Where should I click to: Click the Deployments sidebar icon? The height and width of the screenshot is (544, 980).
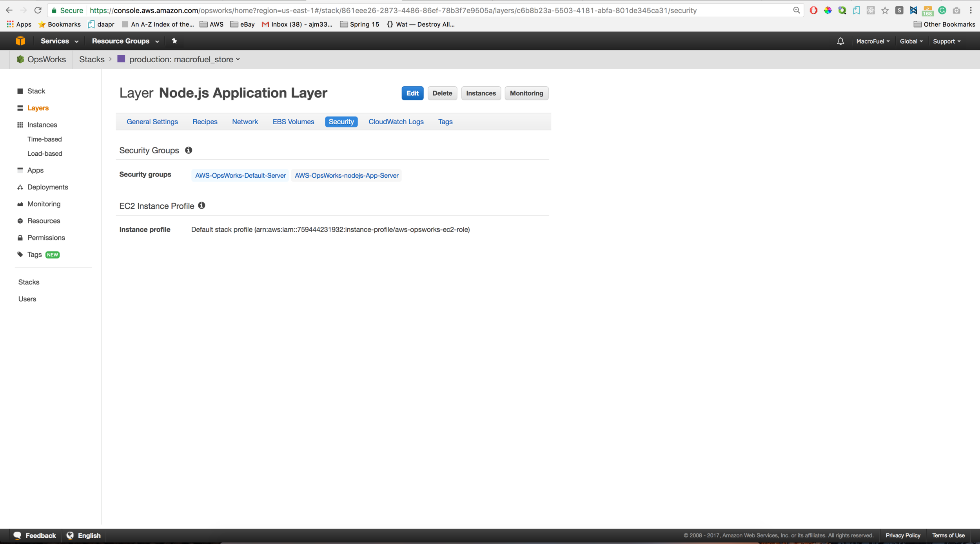tap(20, 187)
